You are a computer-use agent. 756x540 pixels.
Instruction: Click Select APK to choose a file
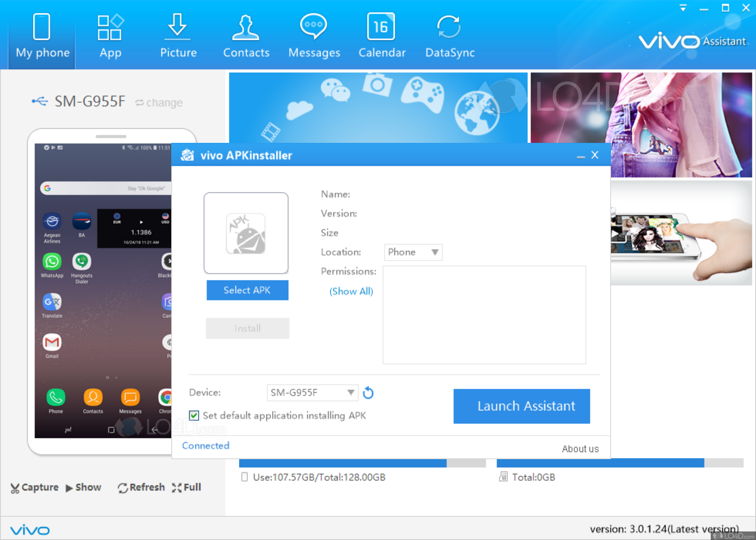point(247,290)
